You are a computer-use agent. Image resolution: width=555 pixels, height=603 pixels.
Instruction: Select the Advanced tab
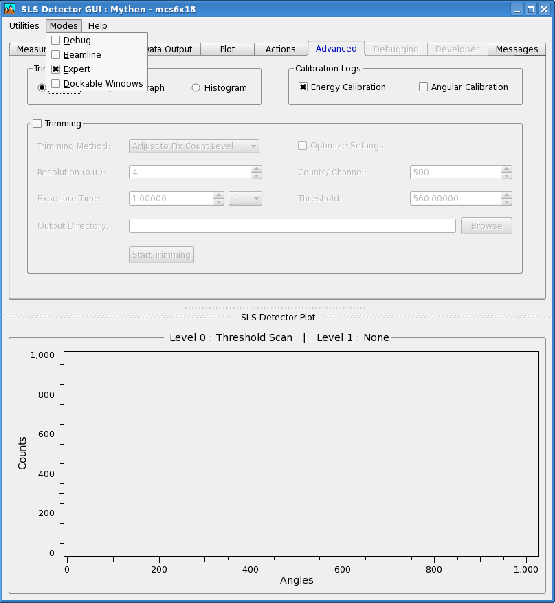pos(336,48)
